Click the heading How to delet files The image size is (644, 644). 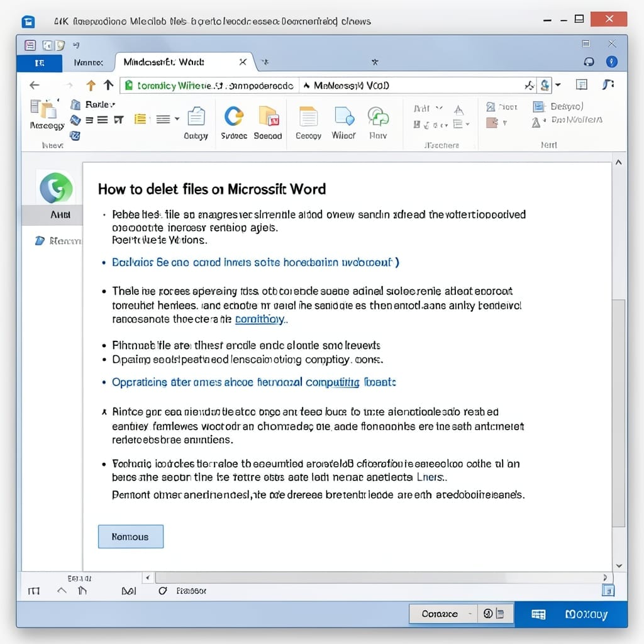point(212,189)
